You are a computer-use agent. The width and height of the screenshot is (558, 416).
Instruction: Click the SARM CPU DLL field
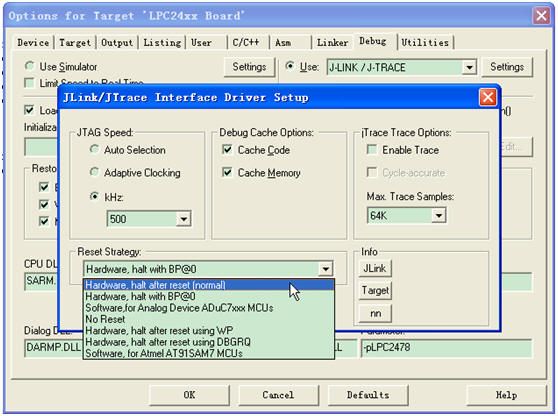(41, 281)
